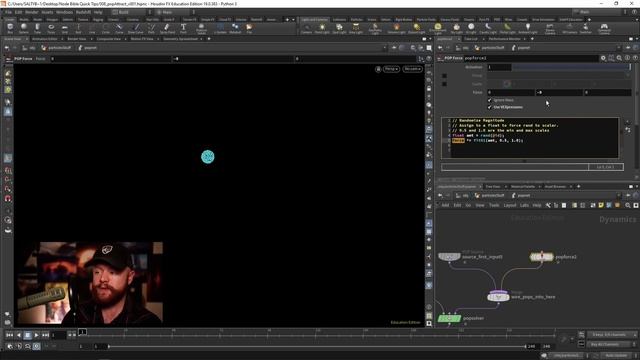Open the popforce2 parameter help icon
The width and height of the screenshot is (640, 360).
(635, 58)
